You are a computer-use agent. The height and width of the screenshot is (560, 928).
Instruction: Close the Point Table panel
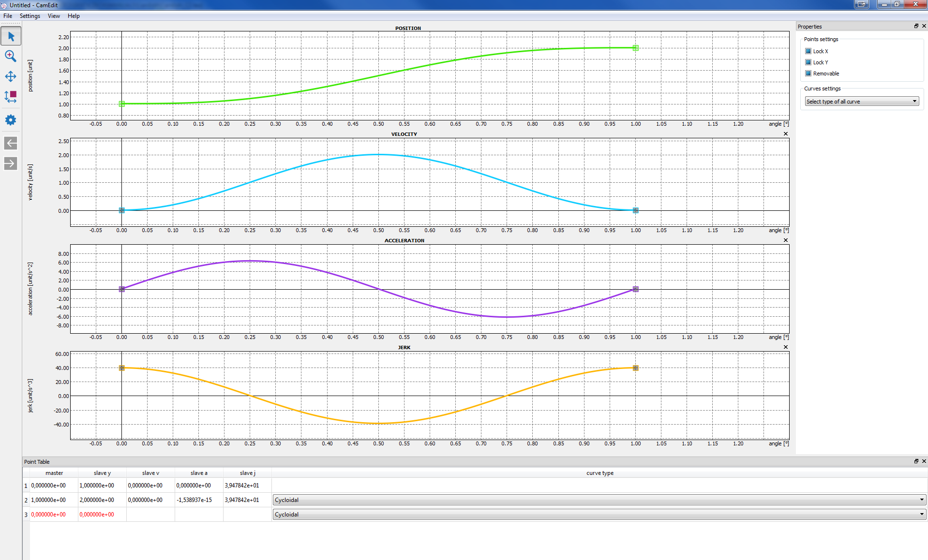(x=924, y=461)
